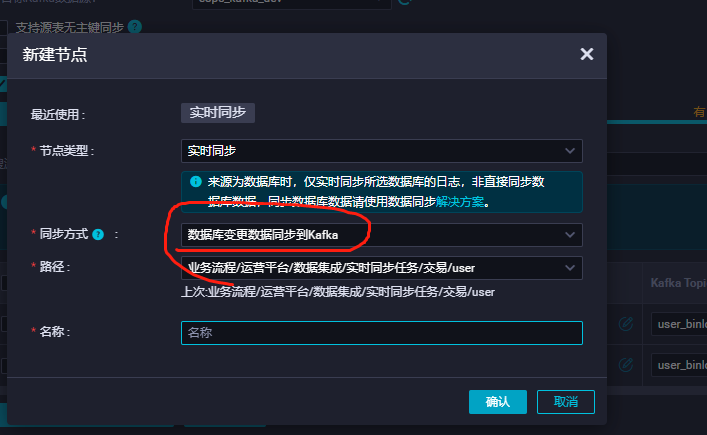Image resolution: width=707 pixels, height=435 pixels.
Task: Click the upper user_binl Kafka Topic field
Action: [x=679, y=324]
